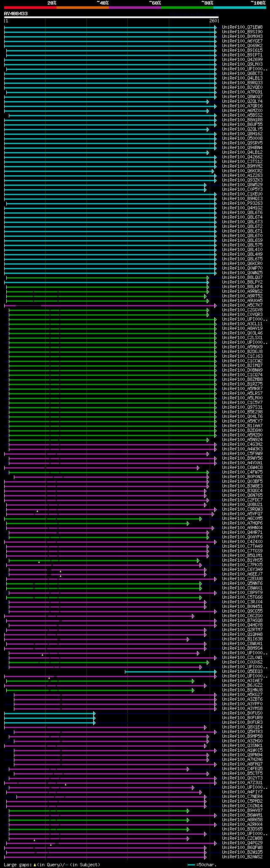Screen dimensions: 270x868
Task: Select hit label UniRef100_C3TS12
Action: point(242,161)
